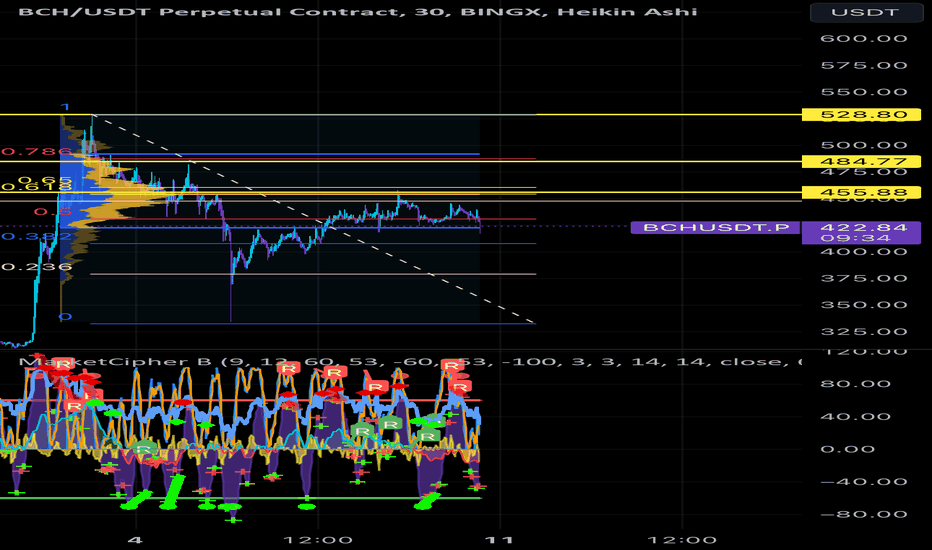
Task: Select the 0.236 Fibonacci level label
Action: click(37, 266)
